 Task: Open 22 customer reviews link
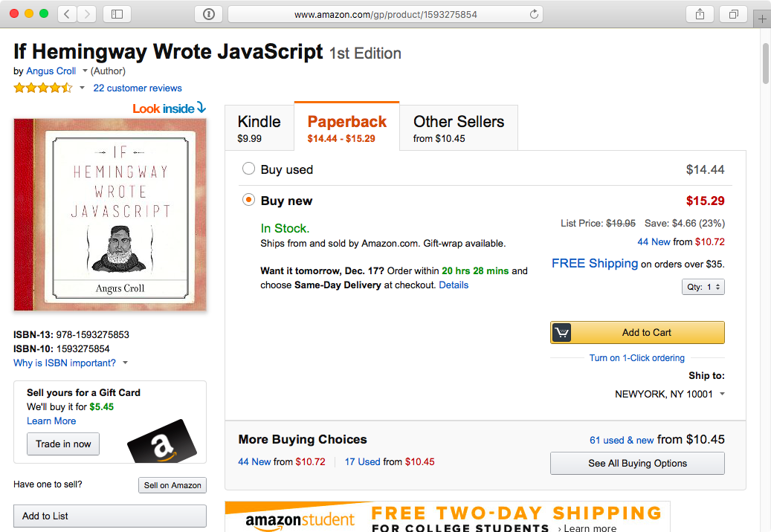click(138, 88)
